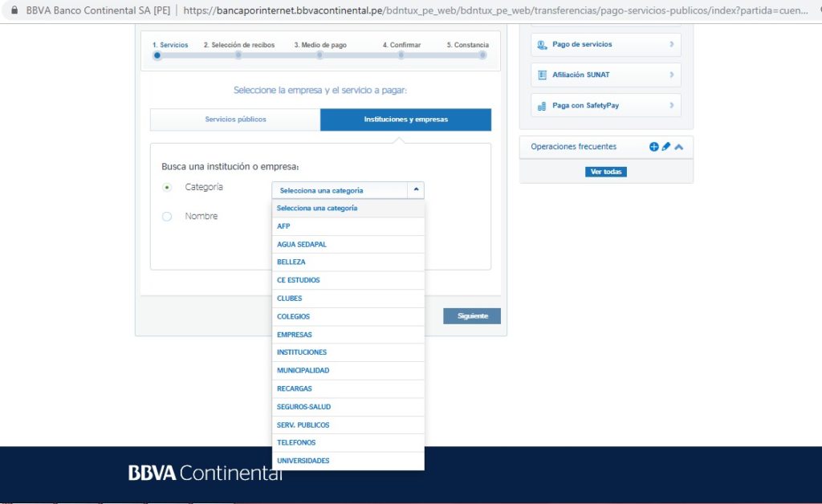Add a frequent operation with plus icon
822x504 pixels.
(653, 147)
